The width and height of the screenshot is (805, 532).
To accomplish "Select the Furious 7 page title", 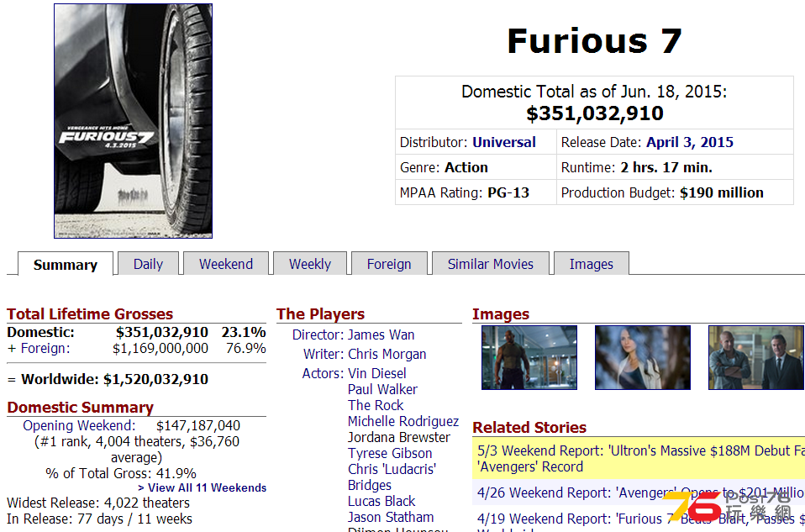I will (x=595, y=41).
